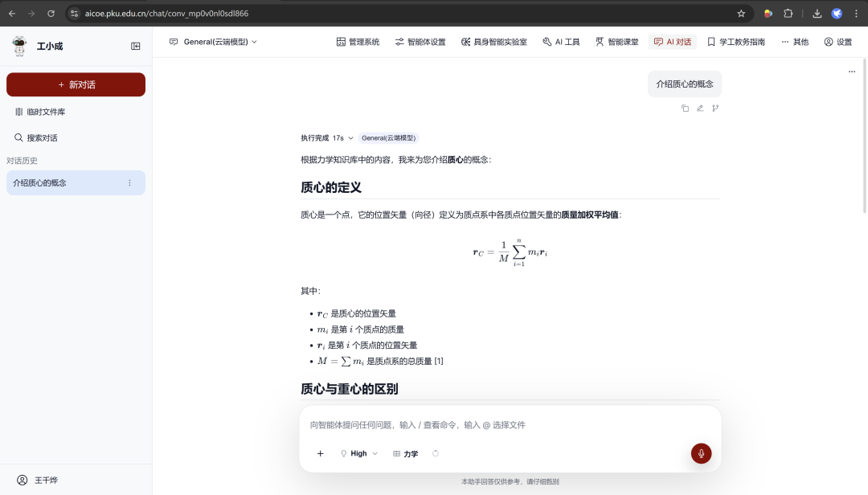Add an attachment with the plus icon
Viewport: 868px width, 495px height.
coord(320,453)
